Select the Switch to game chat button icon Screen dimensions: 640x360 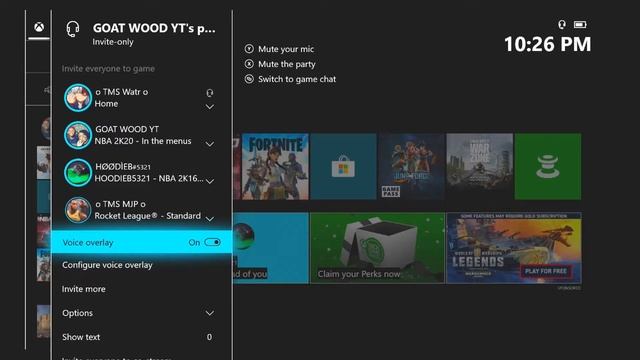249,79
